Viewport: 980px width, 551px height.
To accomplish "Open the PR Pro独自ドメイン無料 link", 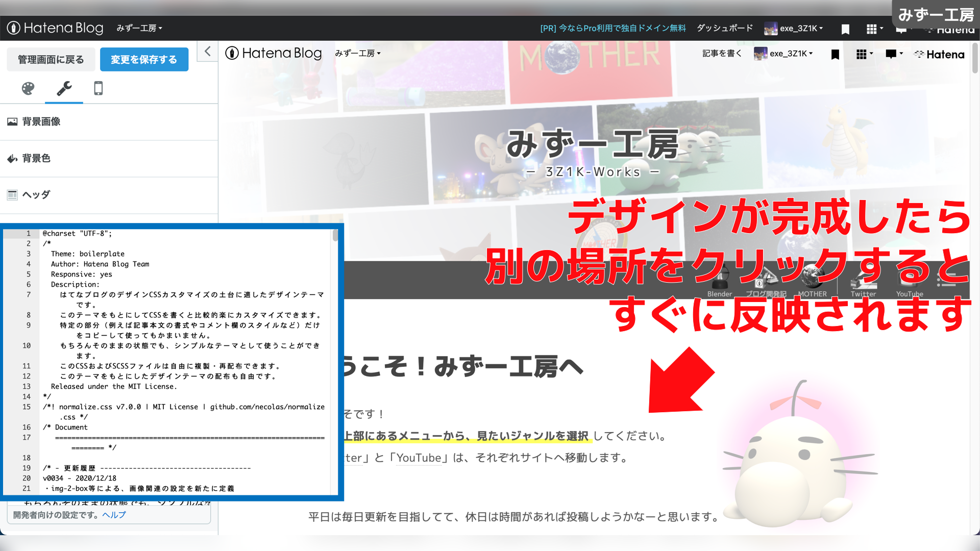I will tap(612, 28).
